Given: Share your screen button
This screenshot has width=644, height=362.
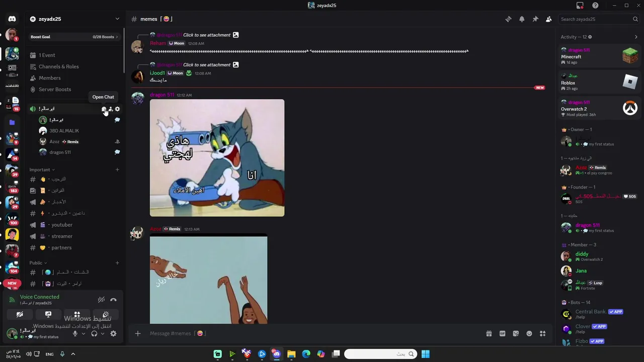Looking at the screenshot, I should (48, 315).
